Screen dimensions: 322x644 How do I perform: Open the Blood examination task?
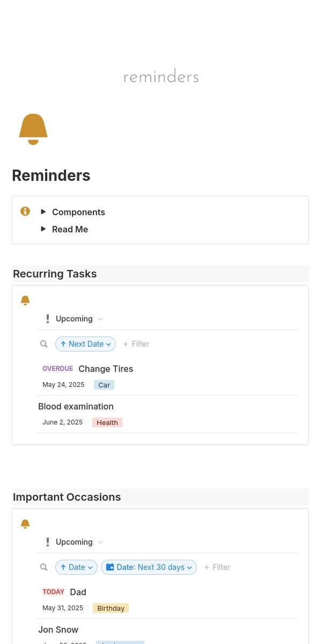[x=76, y=407]
